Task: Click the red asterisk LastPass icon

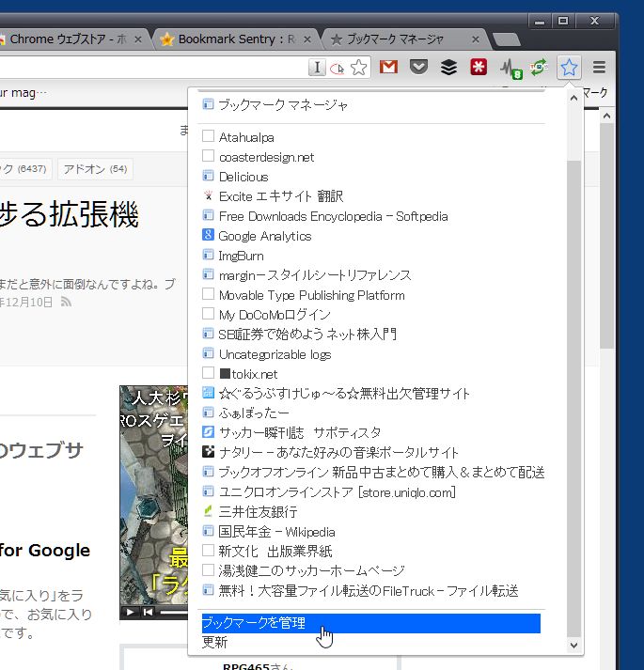Action: 479,67
